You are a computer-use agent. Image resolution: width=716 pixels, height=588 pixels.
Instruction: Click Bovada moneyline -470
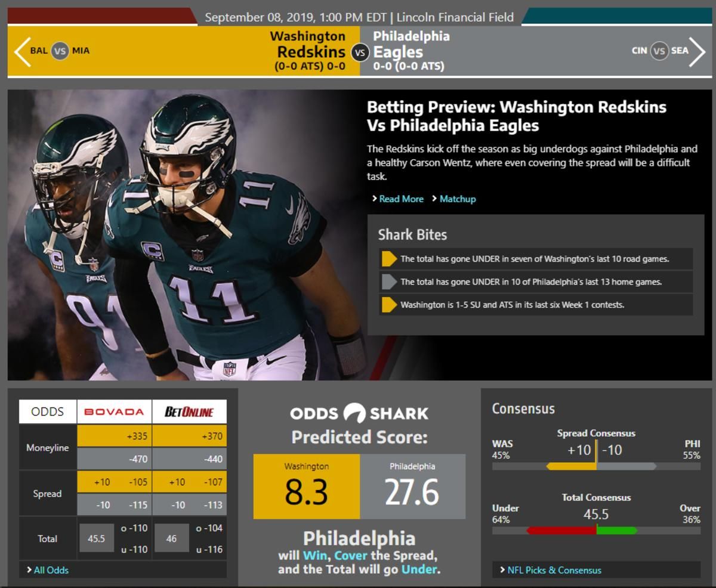114,459
